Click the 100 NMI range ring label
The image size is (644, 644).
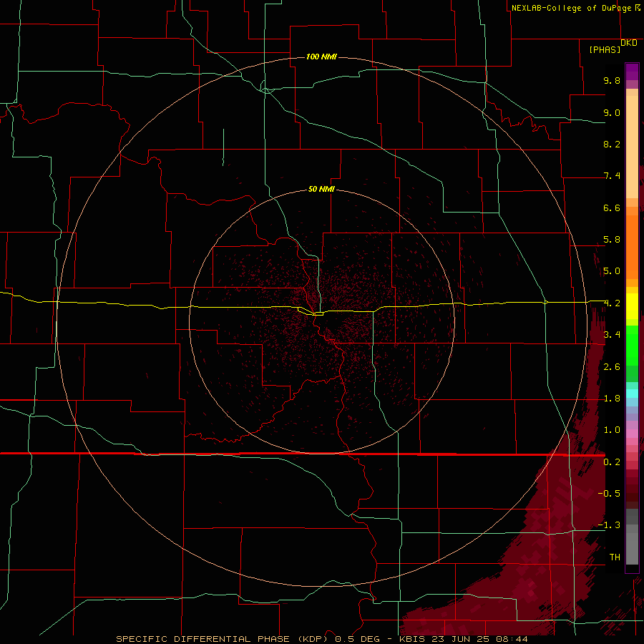[321, 57]
